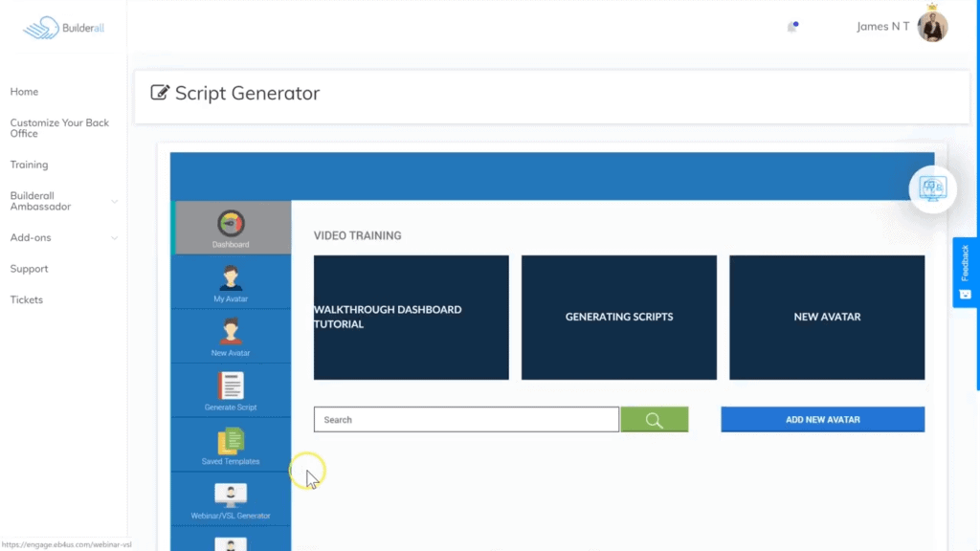Viewport: 980px width, 551px height.
Task: Click the VIDEO TRAINING heading
Action: click(x=358, y=235)
